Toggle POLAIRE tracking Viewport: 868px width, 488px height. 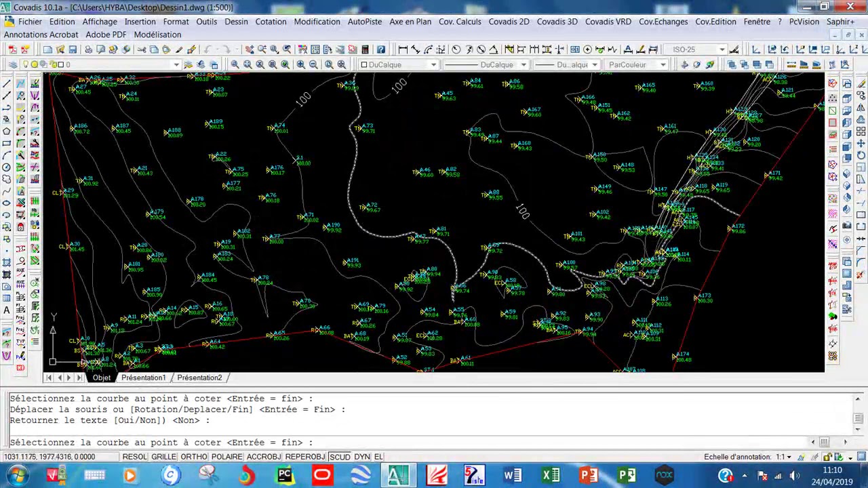click(x=226, y=457)
